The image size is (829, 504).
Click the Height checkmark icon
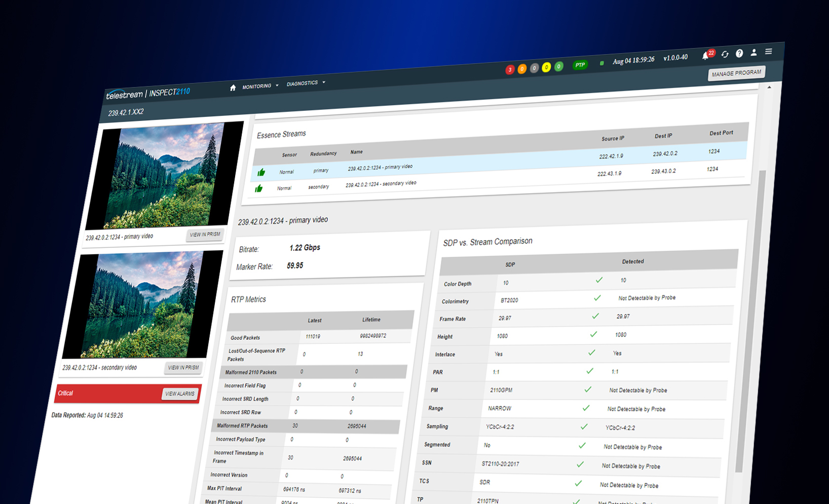coord(593,334)
